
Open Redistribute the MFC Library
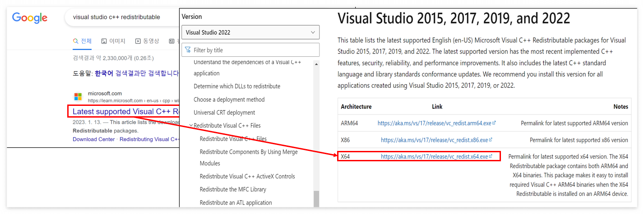(233, 189)
